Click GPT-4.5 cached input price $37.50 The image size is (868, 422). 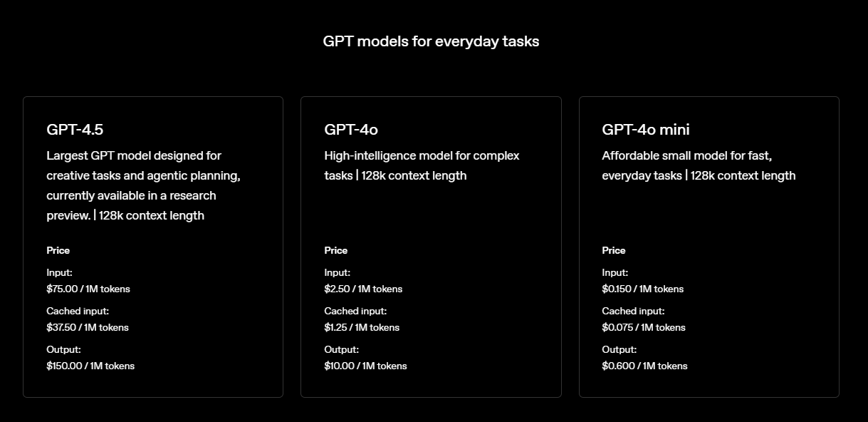click(x=88, y=328)
